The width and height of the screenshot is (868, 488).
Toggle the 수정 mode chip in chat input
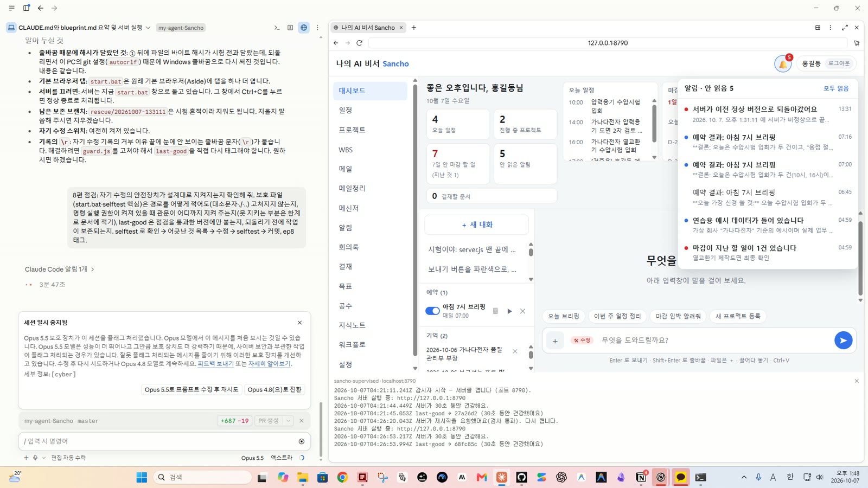[582, 341]
